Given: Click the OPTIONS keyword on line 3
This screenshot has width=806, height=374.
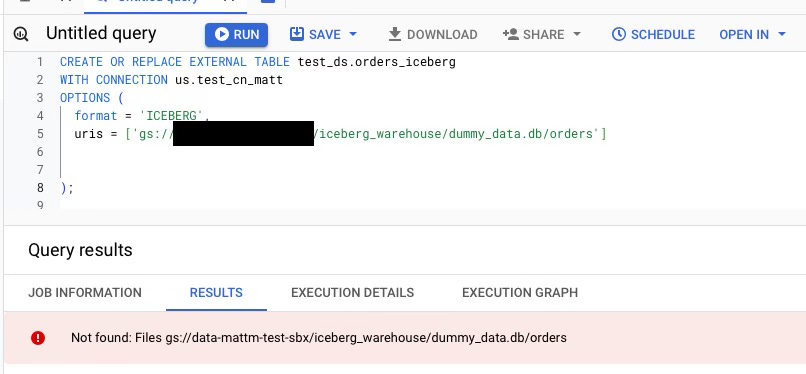Looking at the screenshot, I should (85, 98).
